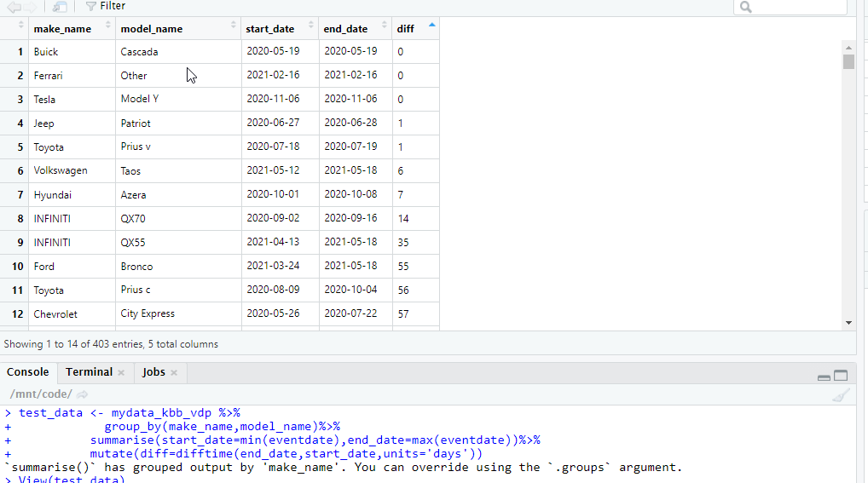The width and height of the screenshot is (868, 483).
Task: Select the Prius c cell
Action: click(x=178, y=290)
